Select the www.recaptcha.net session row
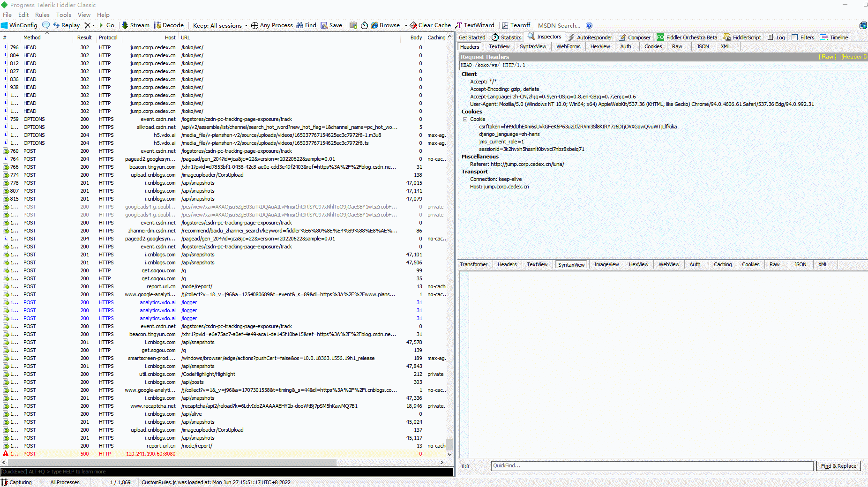The height and width of the screenshot is (487, 868). tap(224, 406)
